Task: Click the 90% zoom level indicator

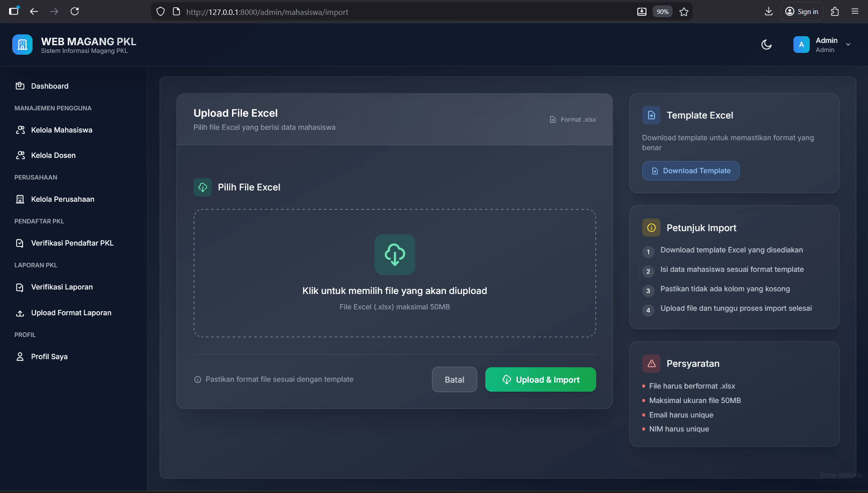Action: pyautogui.click(x=662, y=12)
